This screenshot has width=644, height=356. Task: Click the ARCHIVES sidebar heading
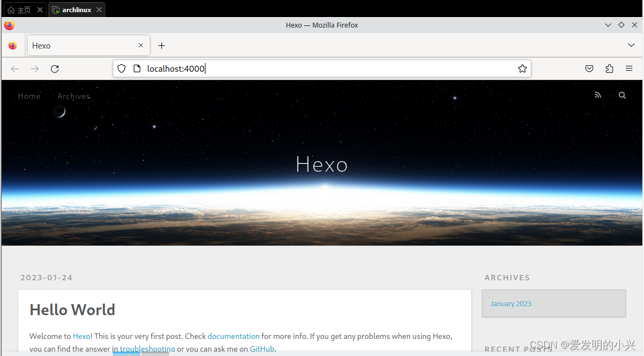coord(507,278)
